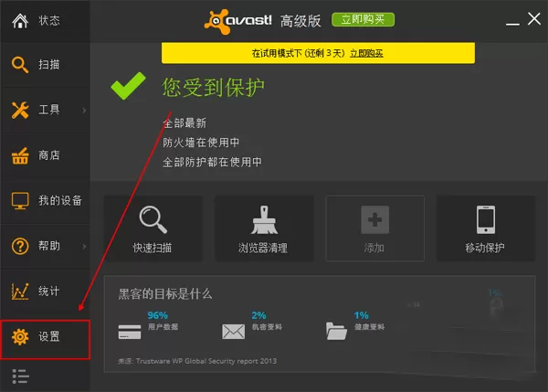Expand the 工具 submenu arrow

coord(84,111)
